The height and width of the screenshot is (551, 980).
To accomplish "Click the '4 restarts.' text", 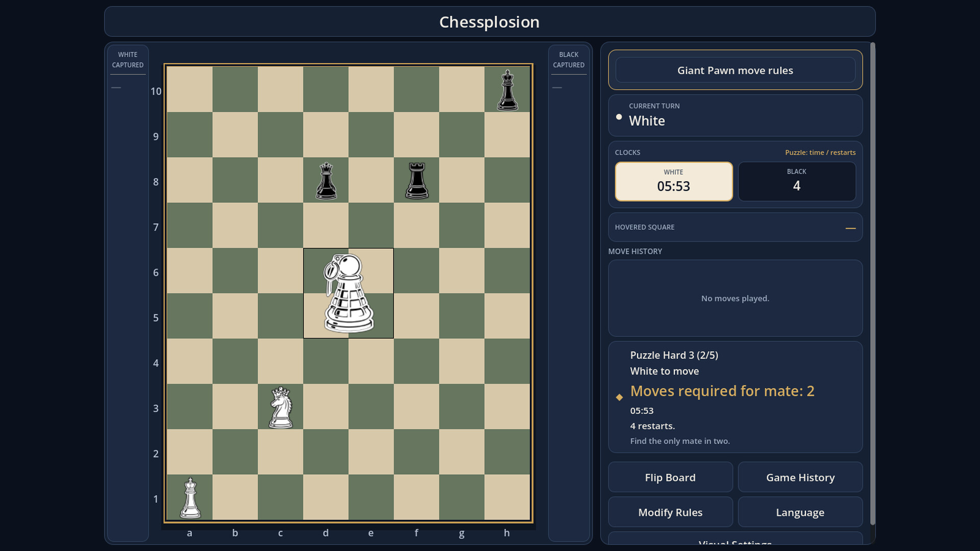I will 652,426.
